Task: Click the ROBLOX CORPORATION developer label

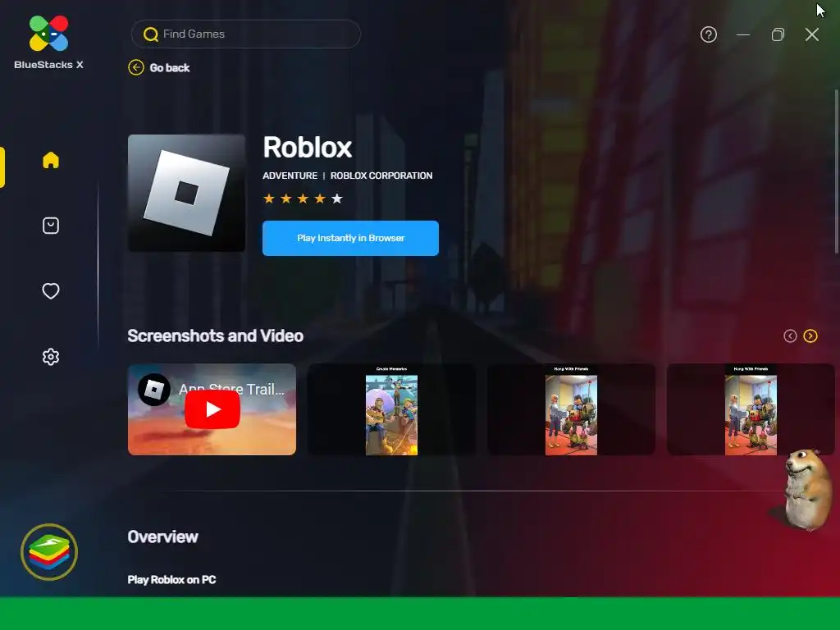Action: pos(381,176)
